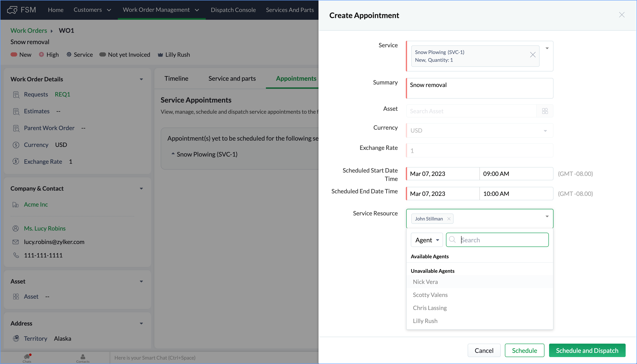Click the 10:00 AM end time field
This screenshot has width=637, height=364.
click(516, 194)
